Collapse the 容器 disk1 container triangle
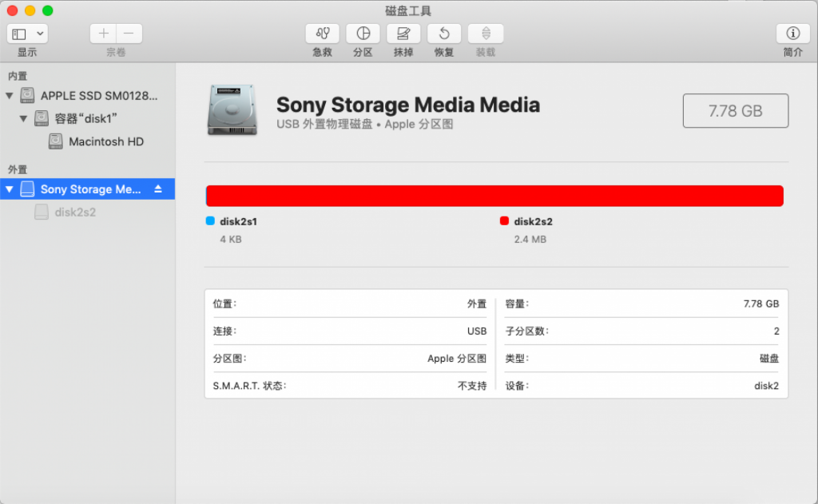This screenshot has height=504, width=818. (x=23, y=119)
